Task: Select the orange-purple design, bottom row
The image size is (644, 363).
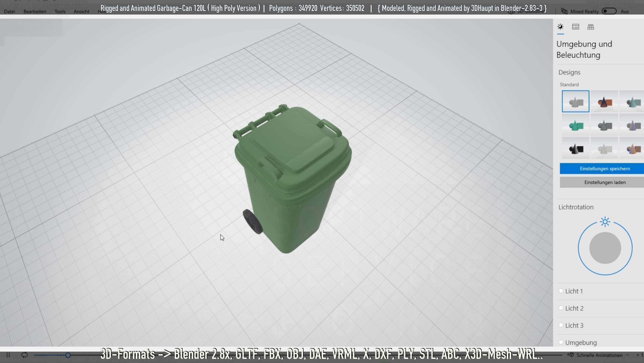Action: [x=632, y=148]
